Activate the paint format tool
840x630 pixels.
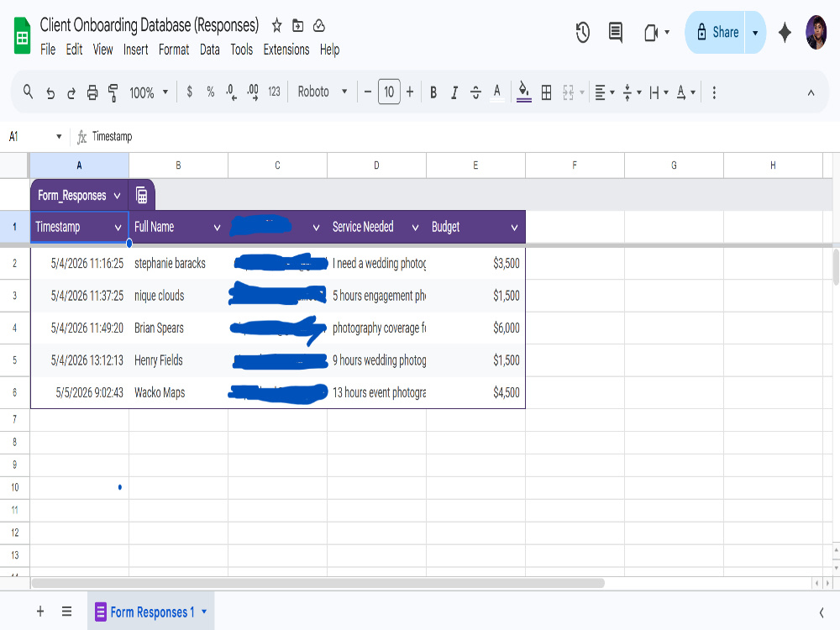[x=113, y=92]
